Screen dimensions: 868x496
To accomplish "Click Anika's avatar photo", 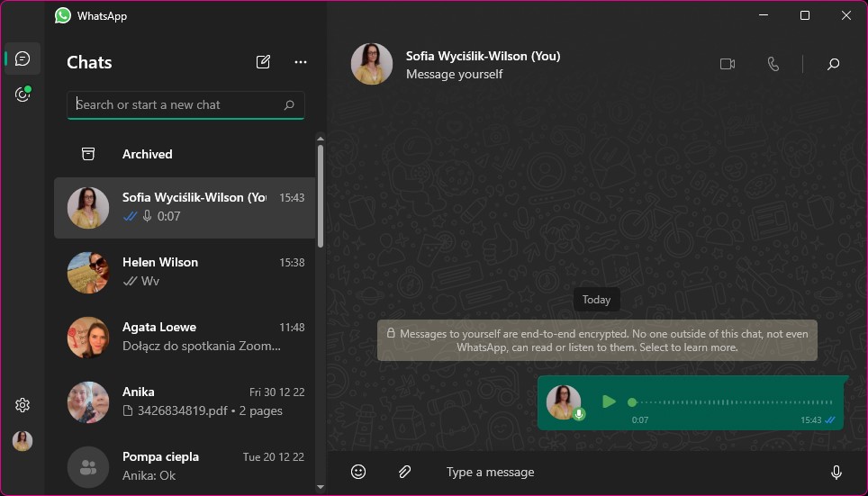I will 88,401.
